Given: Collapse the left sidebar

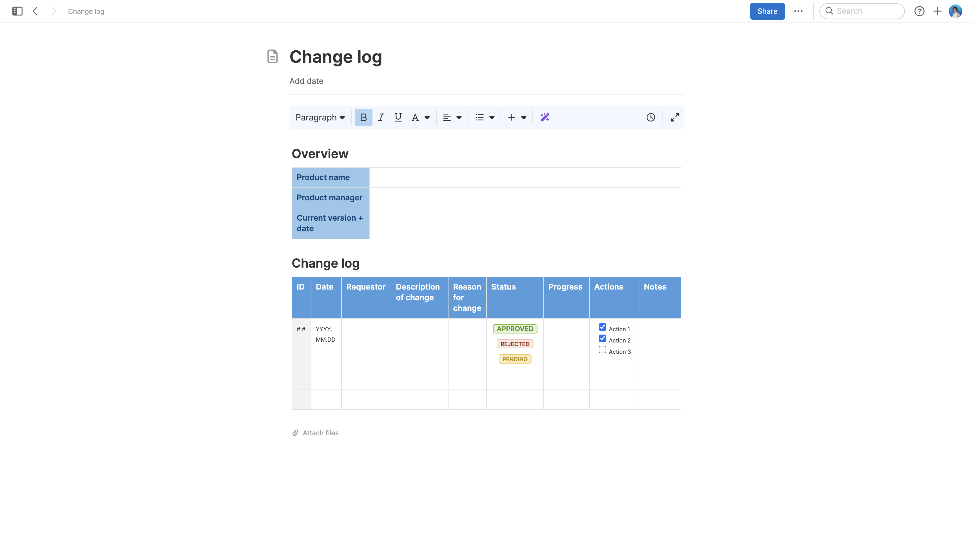Looking at the screenshot, I should 17,11.
